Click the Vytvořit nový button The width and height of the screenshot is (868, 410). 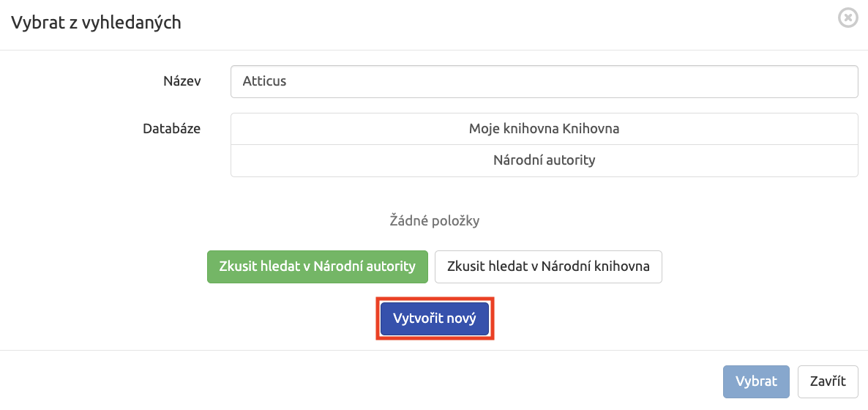(435, 318)
